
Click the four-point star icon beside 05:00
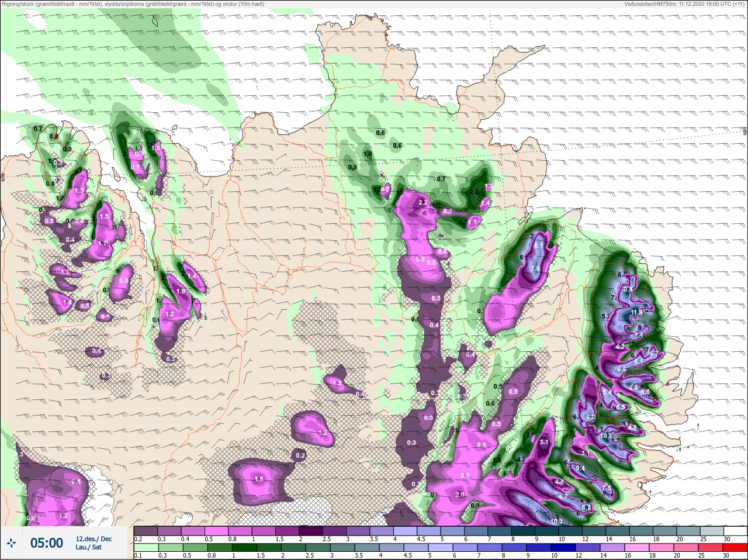(x=12, y=542)
